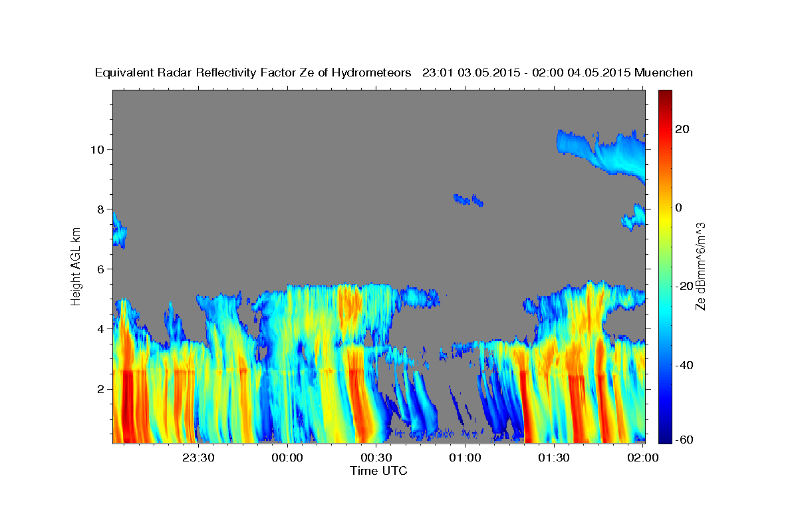Click the 00:30 time tick label
Image resolution: width=798 pixels, height=532 pixels.
pyautogui.click(x=376, y=458)
